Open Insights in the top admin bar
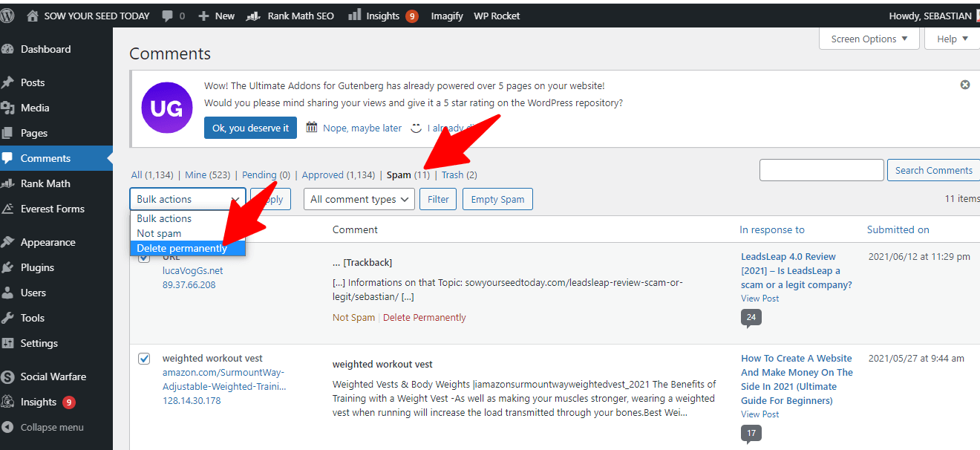The image size is (980, 450). [x=382, y=16]
